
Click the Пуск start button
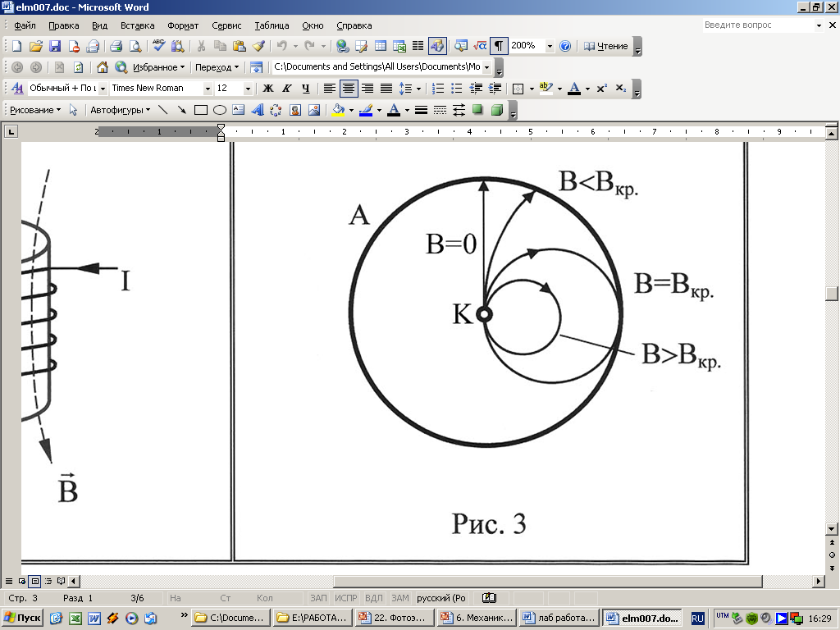22,618
